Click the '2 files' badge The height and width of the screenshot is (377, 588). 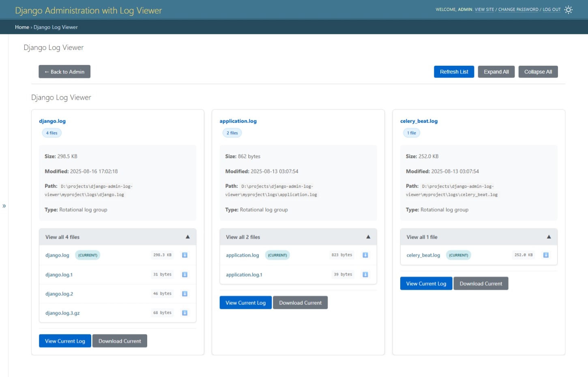pyautogui.click(x=232, y=133)
